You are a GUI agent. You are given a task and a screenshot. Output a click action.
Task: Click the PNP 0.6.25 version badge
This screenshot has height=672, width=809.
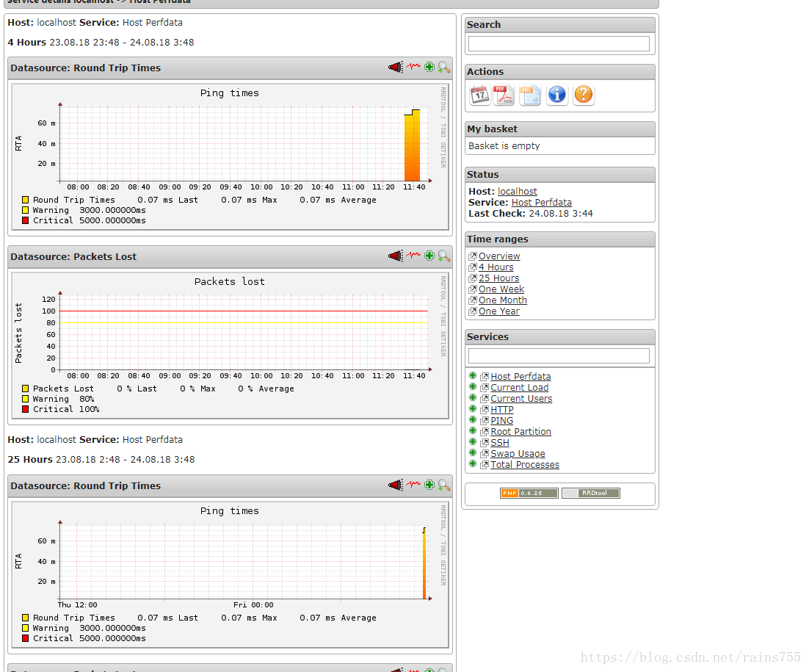click(529, 493)
